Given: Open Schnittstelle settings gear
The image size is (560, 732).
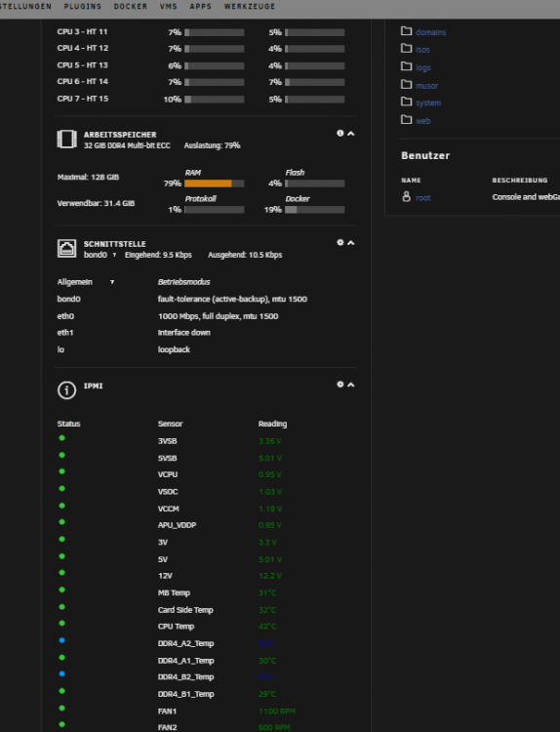Looking at the screenshot, I should [340, 243].
